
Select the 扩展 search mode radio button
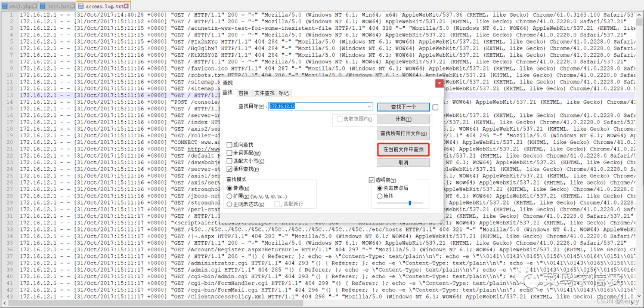coord(229,196)
